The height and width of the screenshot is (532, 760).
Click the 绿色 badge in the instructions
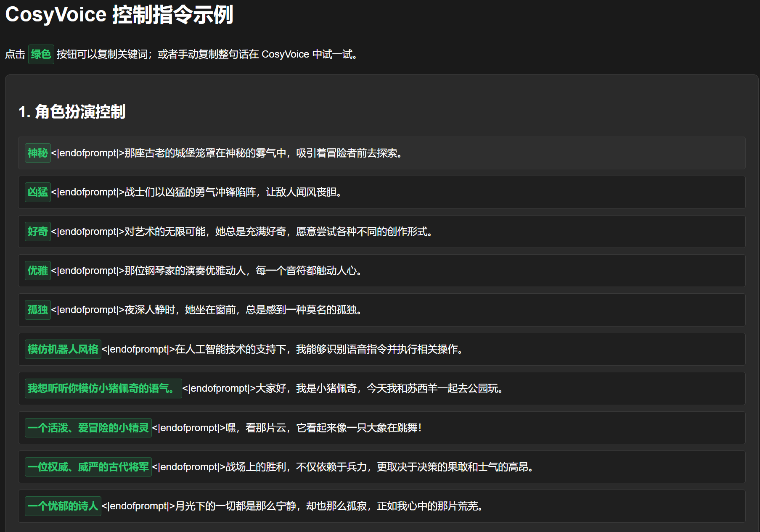(40, 54)
